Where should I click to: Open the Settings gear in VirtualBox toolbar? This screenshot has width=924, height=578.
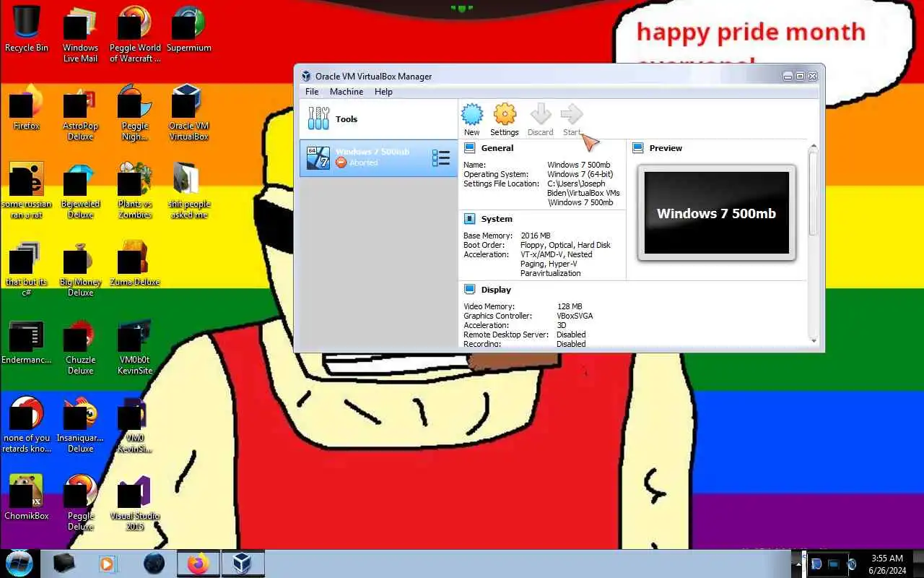coord(504,120)
